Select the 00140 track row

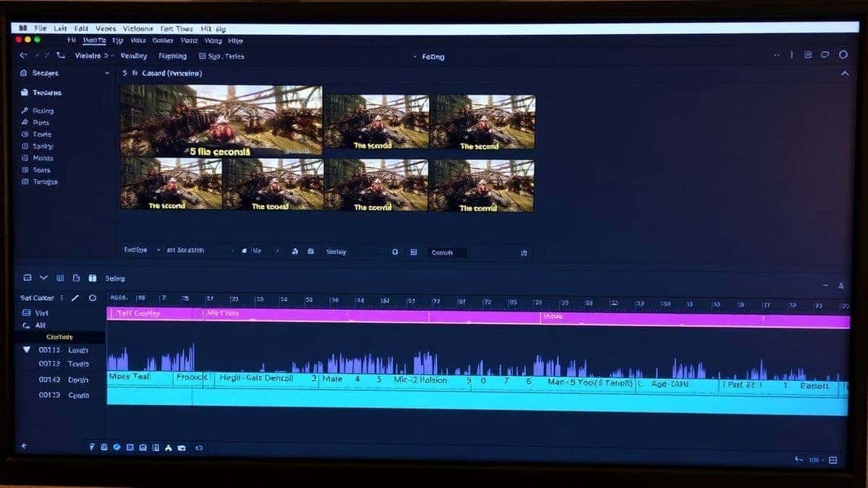tap(64, 380)
